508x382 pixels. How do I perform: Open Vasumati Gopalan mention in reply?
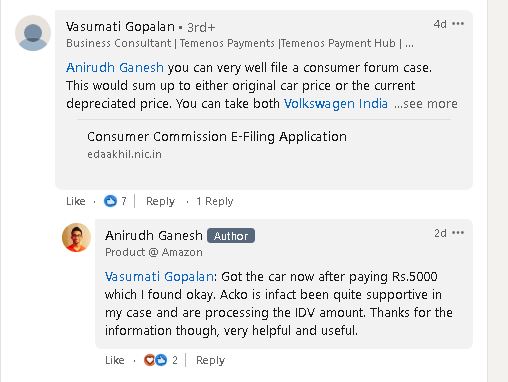[159, 277]
